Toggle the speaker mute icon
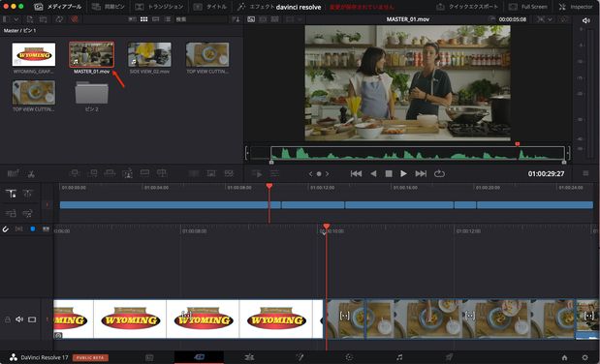600x364 pixels. (585, 20)
